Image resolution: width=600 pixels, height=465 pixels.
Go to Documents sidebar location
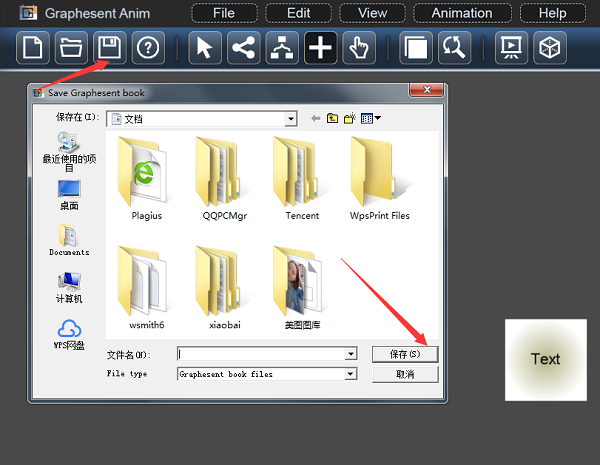(x=69, y=240)
